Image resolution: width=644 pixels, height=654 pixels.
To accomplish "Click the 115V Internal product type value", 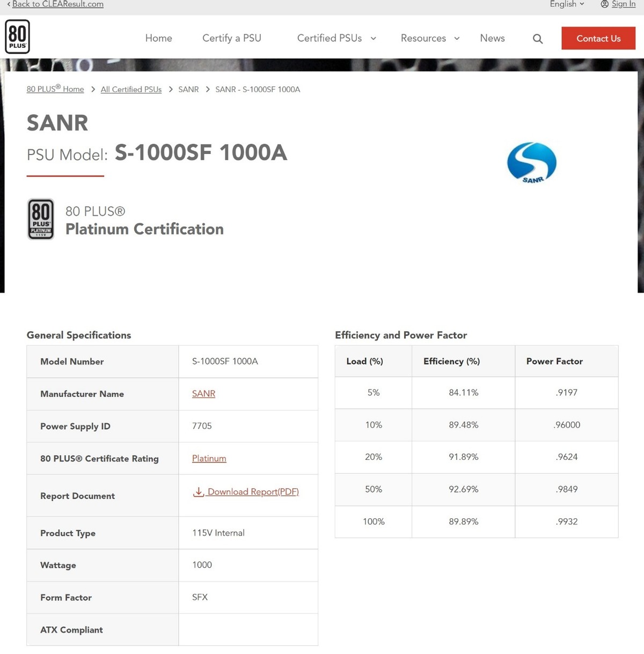I will [x=218, y=533].
